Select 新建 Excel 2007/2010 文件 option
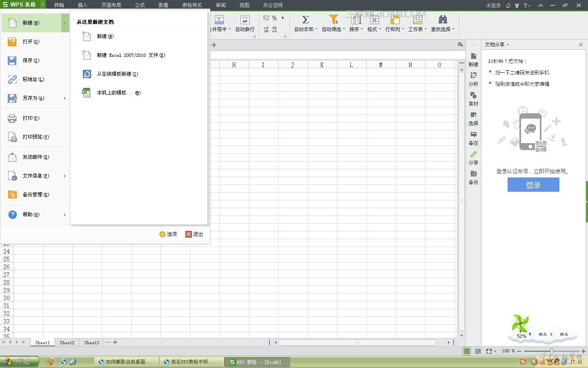 [131, 55]
